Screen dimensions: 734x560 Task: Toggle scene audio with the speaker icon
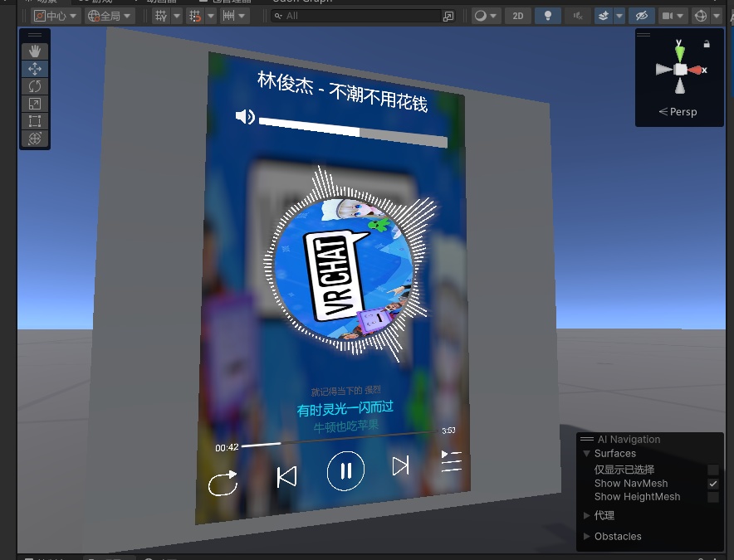coord(575,15)
